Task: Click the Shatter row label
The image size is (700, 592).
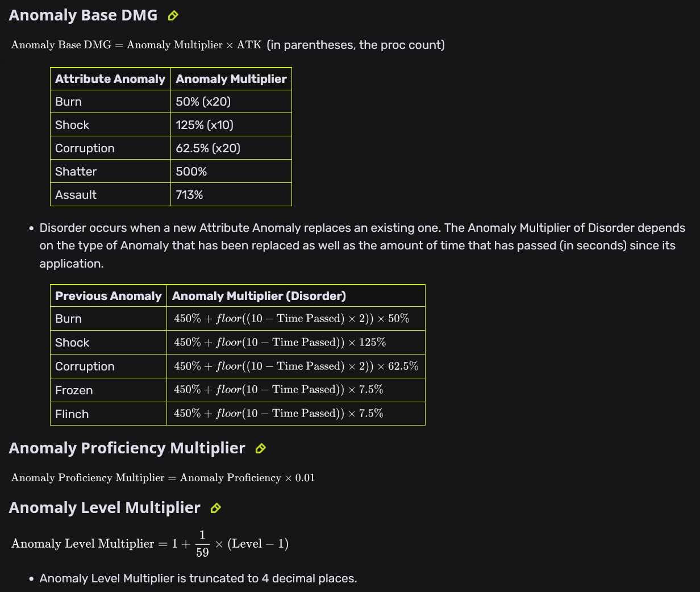Action: pos(76,172)
